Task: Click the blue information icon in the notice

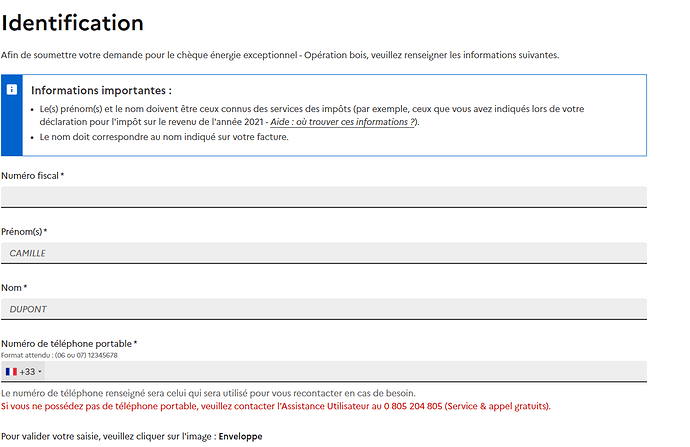Action: (x=11, y=89)
